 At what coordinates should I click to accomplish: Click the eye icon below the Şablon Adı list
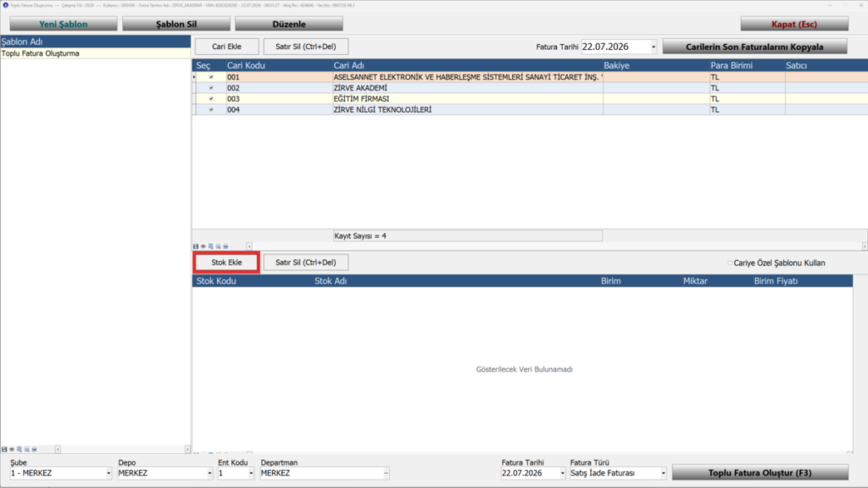click(12, 449)
